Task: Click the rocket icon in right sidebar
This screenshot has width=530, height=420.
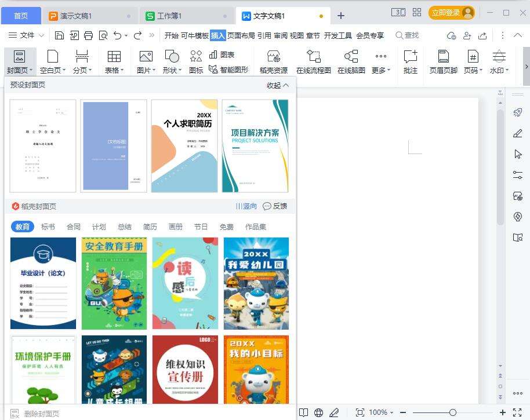Action: point(517,112)
